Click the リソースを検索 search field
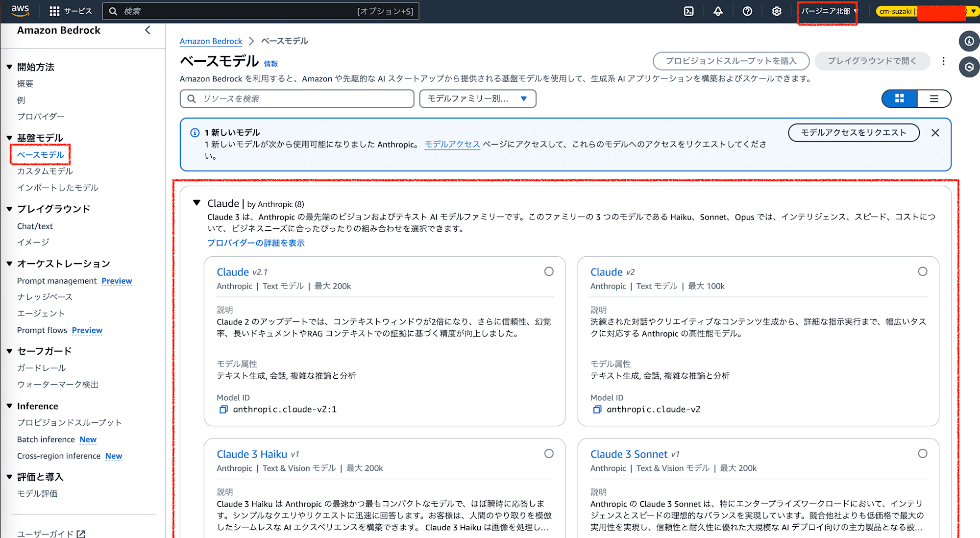This screenshot has height=538, width=980. tap(297, 98)
